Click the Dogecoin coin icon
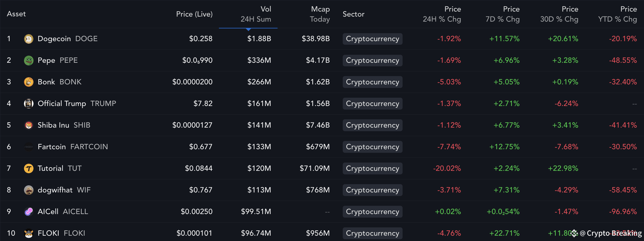Viewport: 644px width, 241px height. coord(29,39)
